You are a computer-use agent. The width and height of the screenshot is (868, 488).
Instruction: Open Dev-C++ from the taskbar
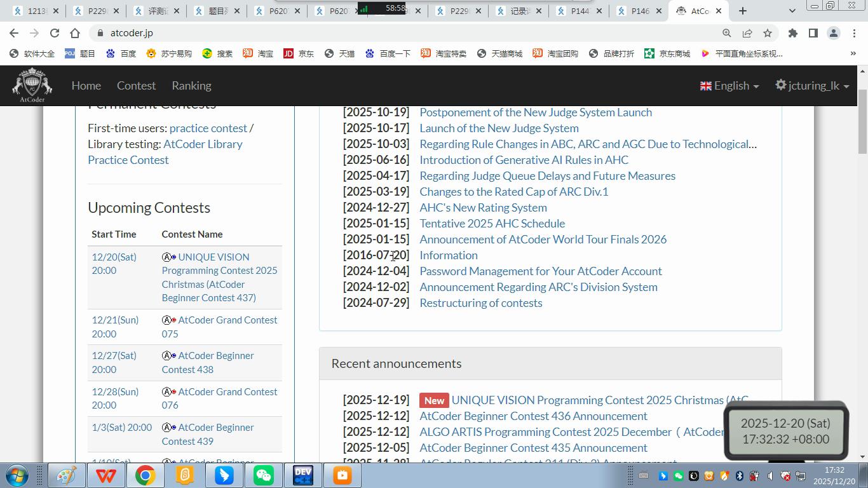coord(303,475)
